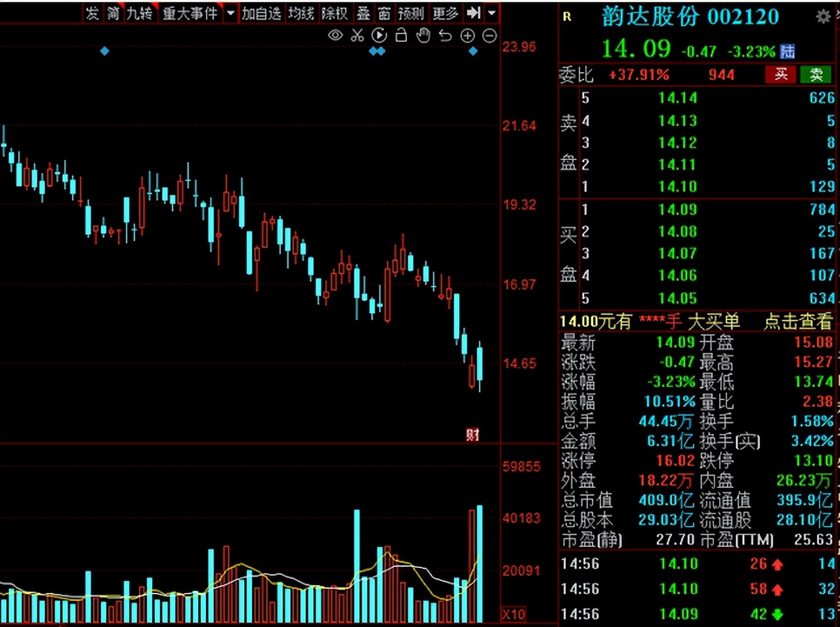The width and height of the screenshot is (840, 627).
Task: Open dropdown arrow at toolbar far right
Action: point(492,12)
